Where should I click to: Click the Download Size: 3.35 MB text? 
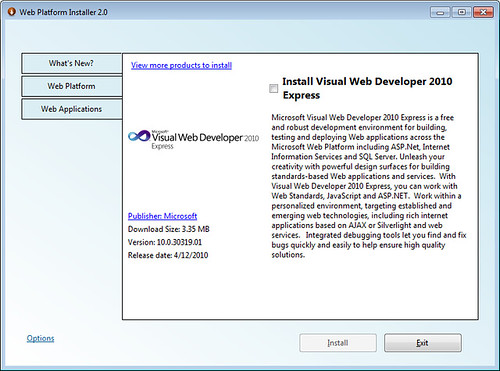[169, 229]
